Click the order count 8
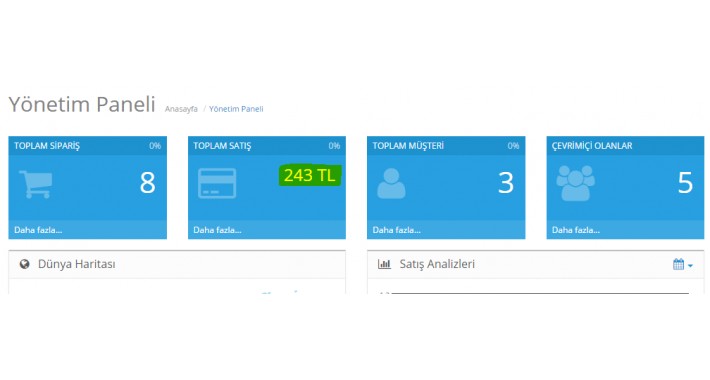The height and width of the screenshot is (380, 710). [x=147, y=183]
